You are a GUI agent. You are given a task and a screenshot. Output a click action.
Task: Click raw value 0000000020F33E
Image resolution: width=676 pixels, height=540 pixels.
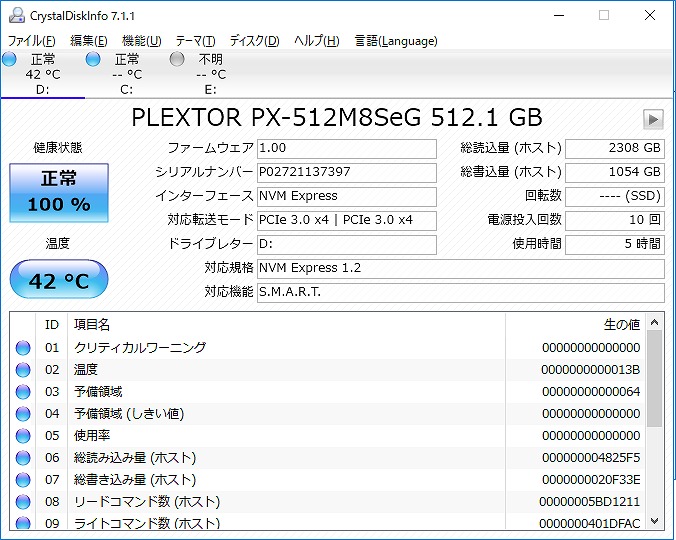pos(591,480)
